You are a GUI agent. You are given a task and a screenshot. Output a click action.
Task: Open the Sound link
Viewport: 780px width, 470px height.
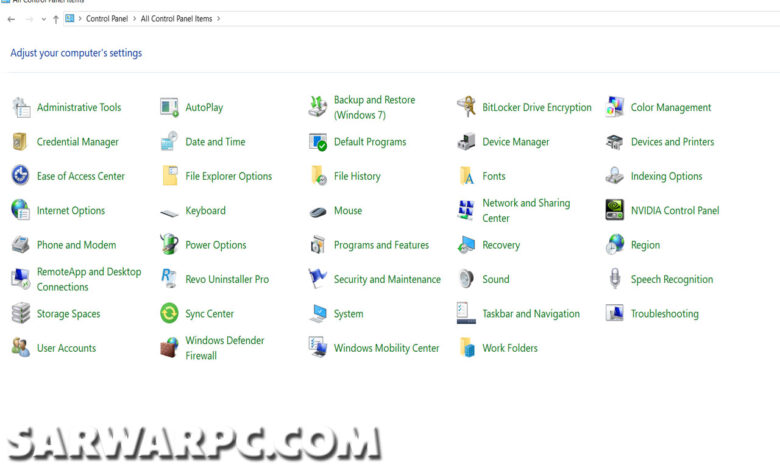(495, 280)
